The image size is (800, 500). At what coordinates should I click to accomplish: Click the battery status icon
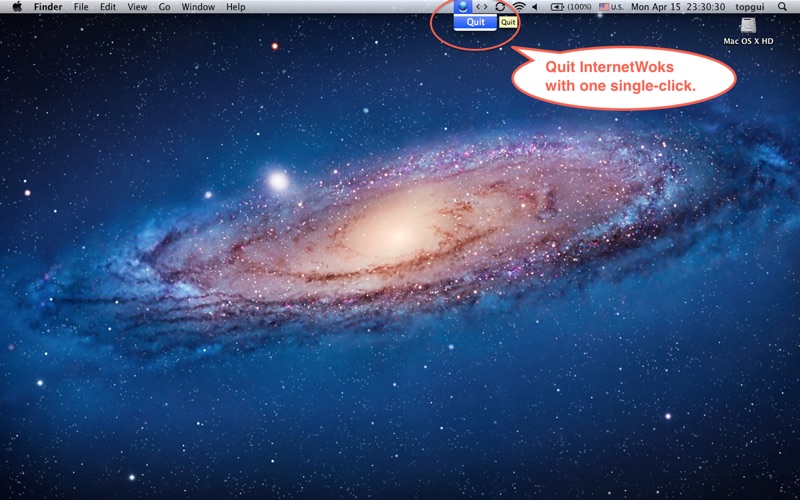[x=558, y=7]
